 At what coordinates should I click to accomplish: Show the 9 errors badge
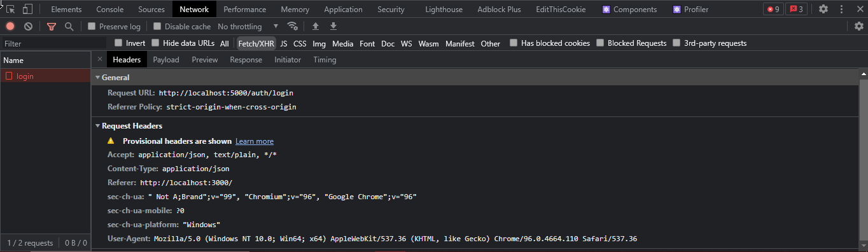[x=773, y=9]
